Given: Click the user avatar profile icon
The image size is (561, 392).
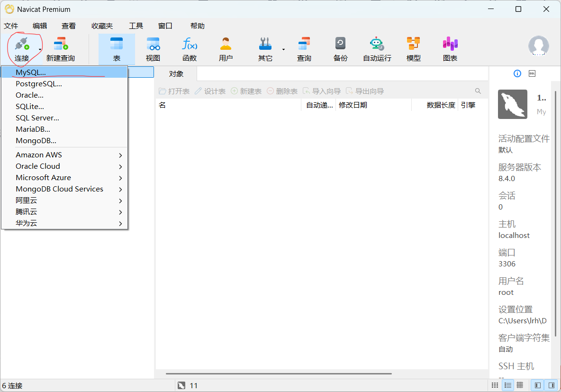Looking at the screenshot, I should (538, 46).
